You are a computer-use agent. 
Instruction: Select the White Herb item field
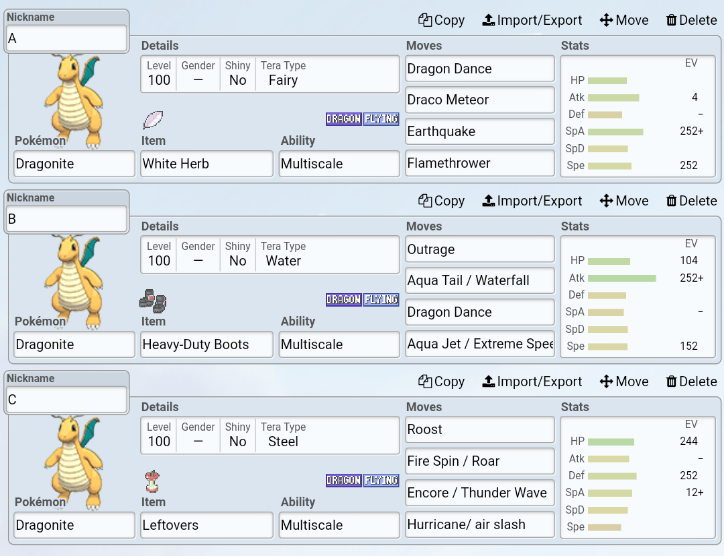206,163
